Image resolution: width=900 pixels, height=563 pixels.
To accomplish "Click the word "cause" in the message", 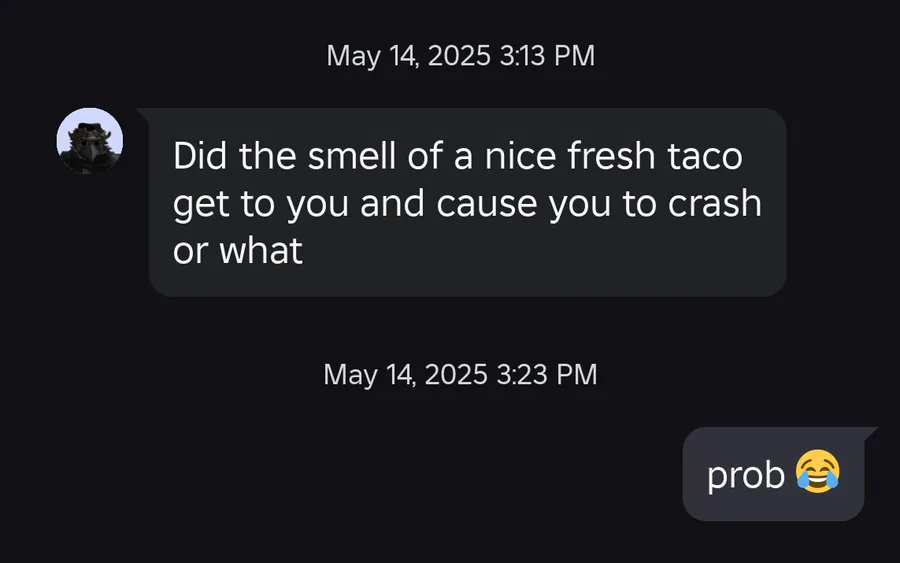I will click(486, 204).
